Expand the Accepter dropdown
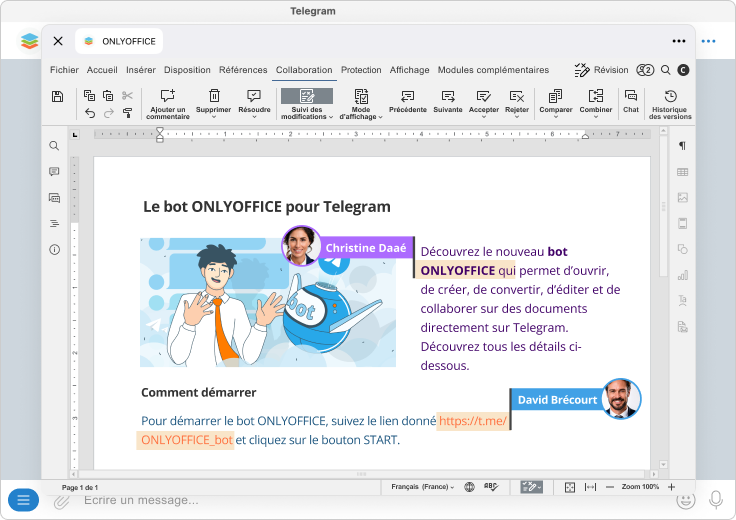This screenshot has width=736, height=520. coord(484,117)
